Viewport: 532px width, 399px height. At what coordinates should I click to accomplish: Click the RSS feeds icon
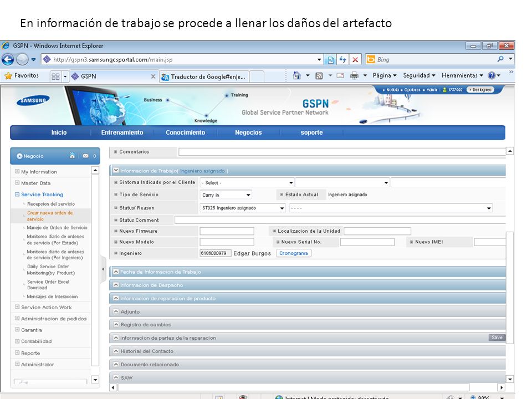pyautogui.click(x=319, y=76)
